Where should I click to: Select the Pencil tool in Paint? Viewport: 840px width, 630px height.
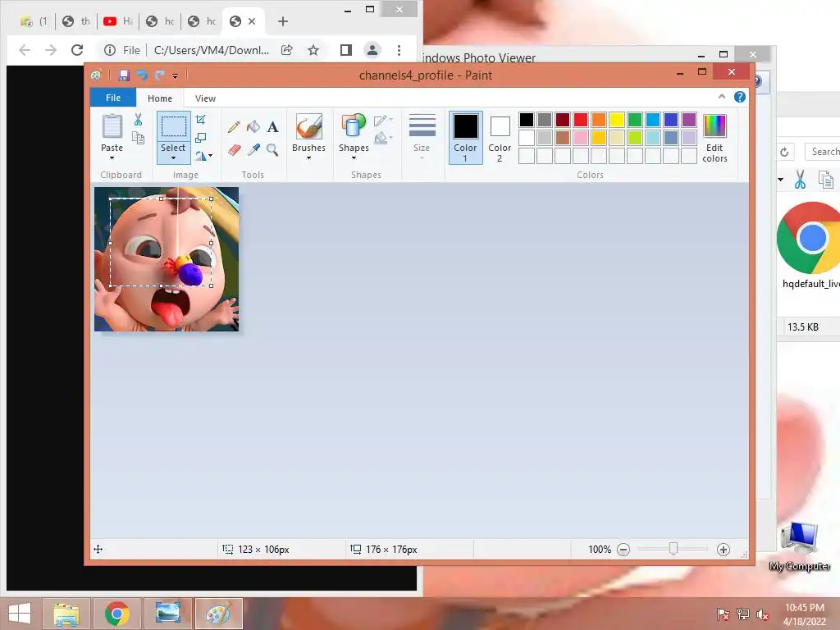(x=234, y=127)
